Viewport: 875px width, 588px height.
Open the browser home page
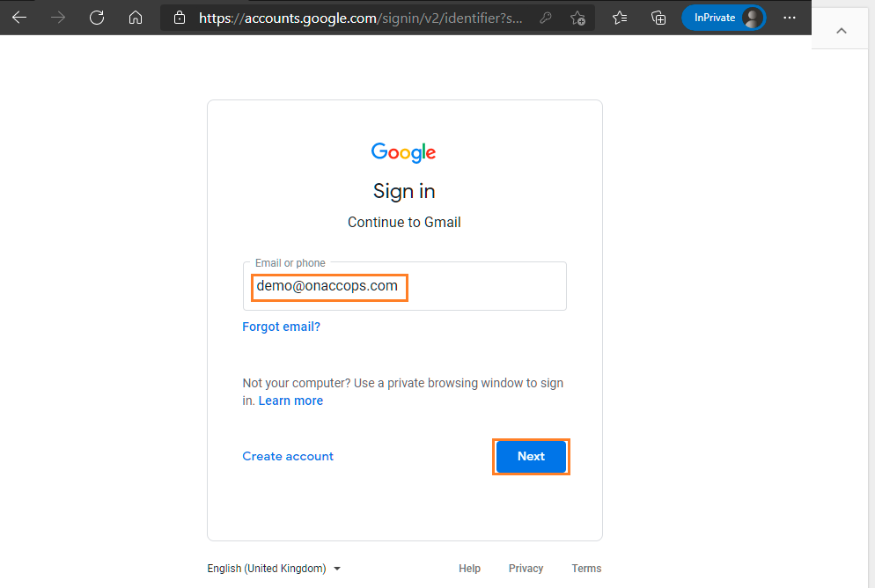135,18
